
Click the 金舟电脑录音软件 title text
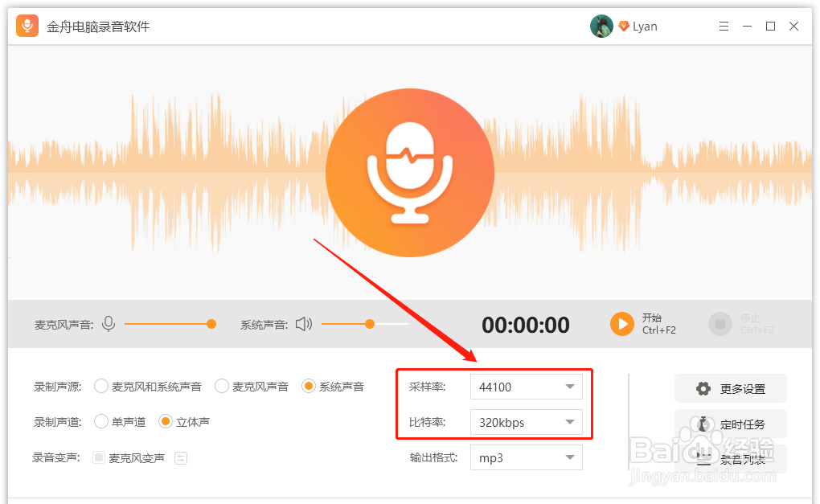(x=98, y=27)
